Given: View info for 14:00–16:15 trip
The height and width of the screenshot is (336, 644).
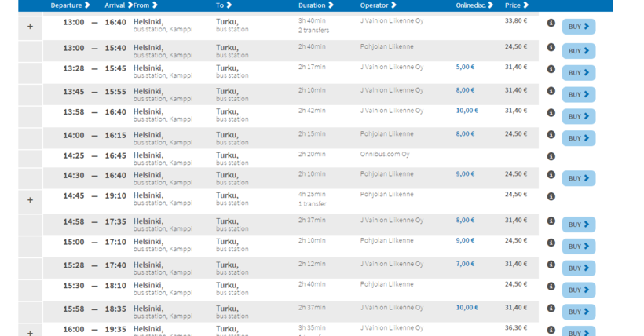Looking at the screenshot, I should [x=551, y=135].
